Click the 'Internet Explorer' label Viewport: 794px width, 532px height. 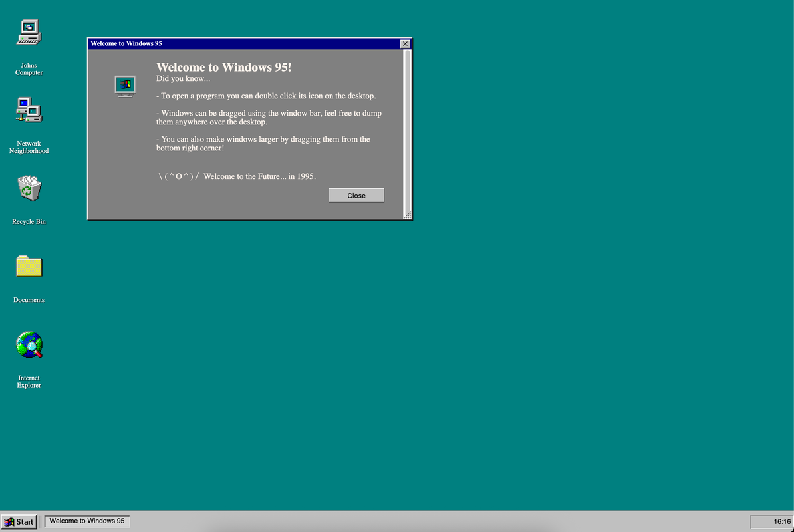29,382
